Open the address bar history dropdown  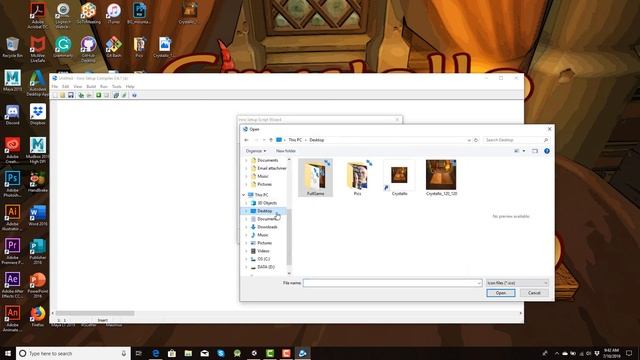tap(469, 140)
